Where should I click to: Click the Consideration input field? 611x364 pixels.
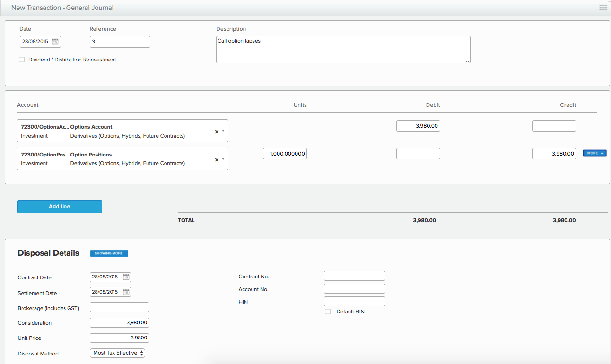tap(120, 323)
